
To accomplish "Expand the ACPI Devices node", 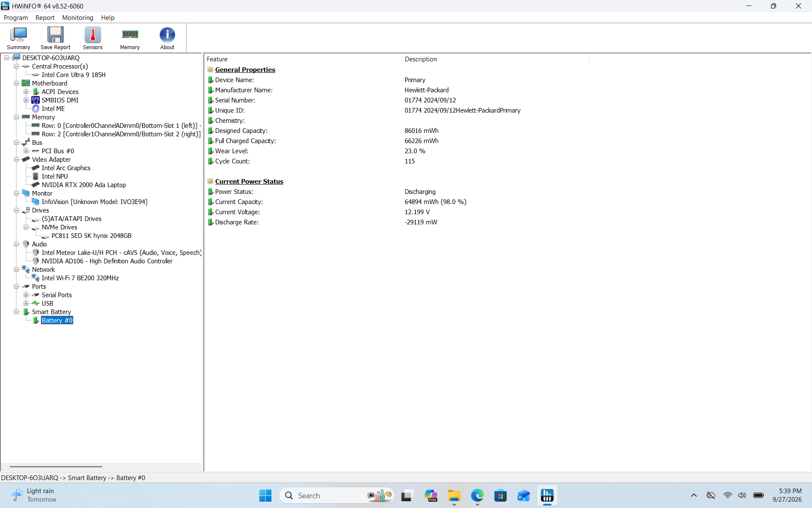I will click(x=26, y=92).
